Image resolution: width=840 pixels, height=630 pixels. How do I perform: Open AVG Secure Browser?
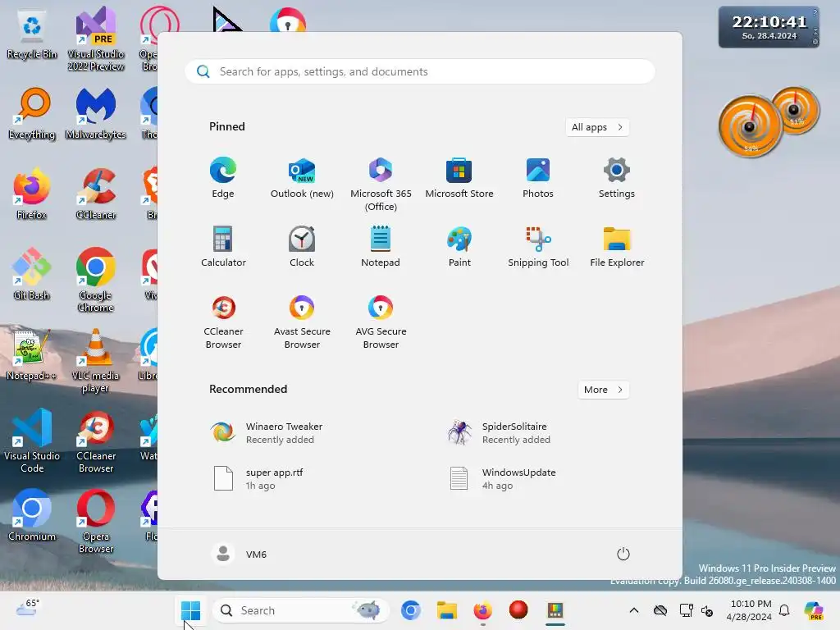381,322
